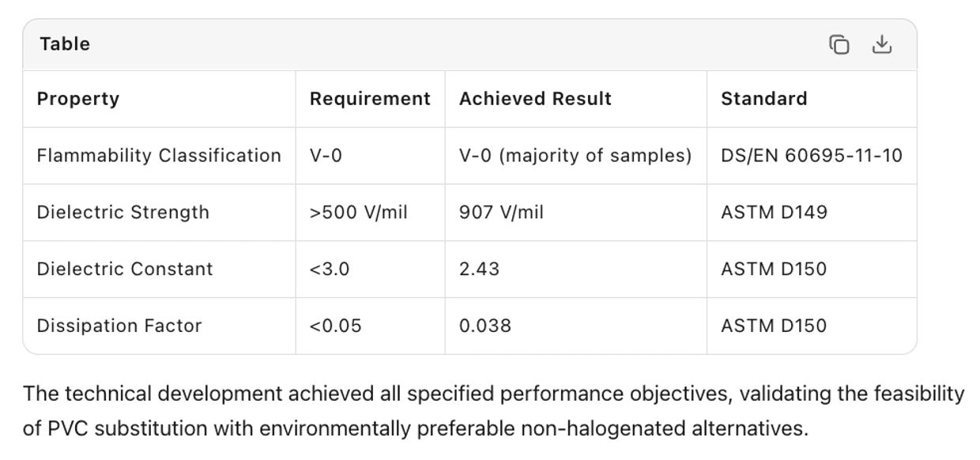Image resolution: width=980 pixels, height=460 pixels.
Task: Click the >500 V/mil requirement cell
Action: coord(358,213)
